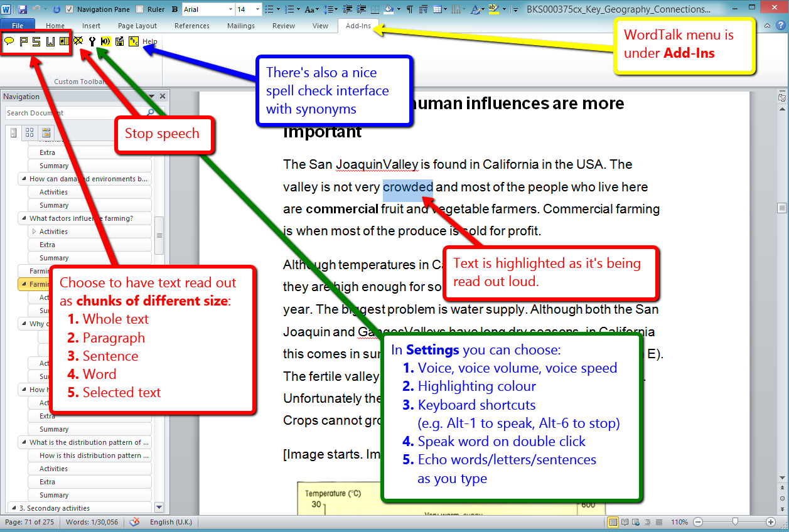Viewport: 789px width, 532px height.
Task: Select Full Screen Reading view icon
Action: 625,522
